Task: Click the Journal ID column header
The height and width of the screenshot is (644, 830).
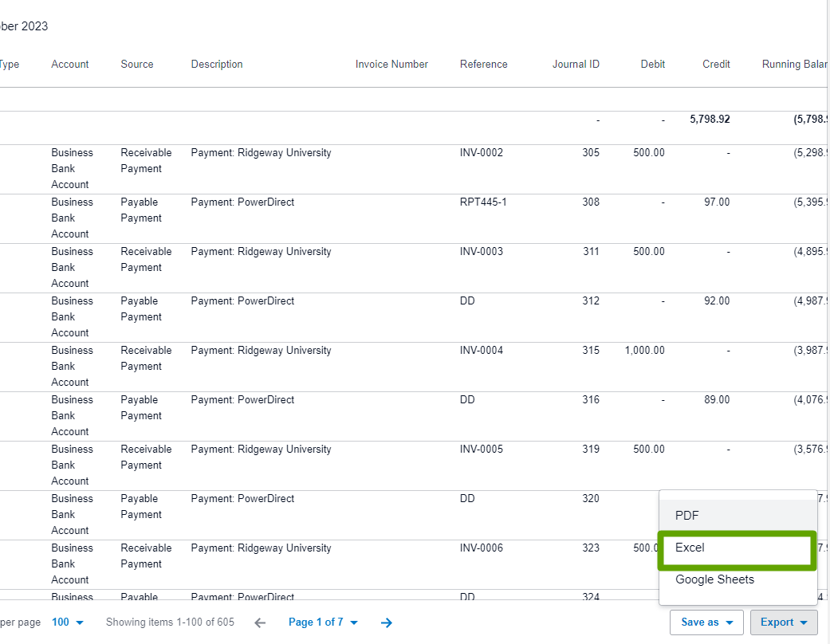Action: 576,64
